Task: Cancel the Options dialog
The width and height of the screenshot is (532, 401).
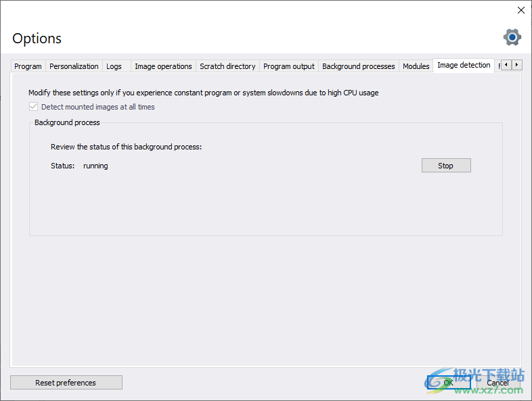Action: (497, 383)
